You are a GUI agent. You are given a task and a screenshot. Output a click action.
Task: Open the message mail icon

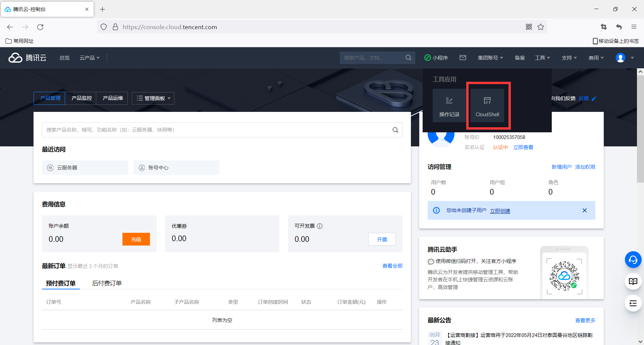point(463,58)
